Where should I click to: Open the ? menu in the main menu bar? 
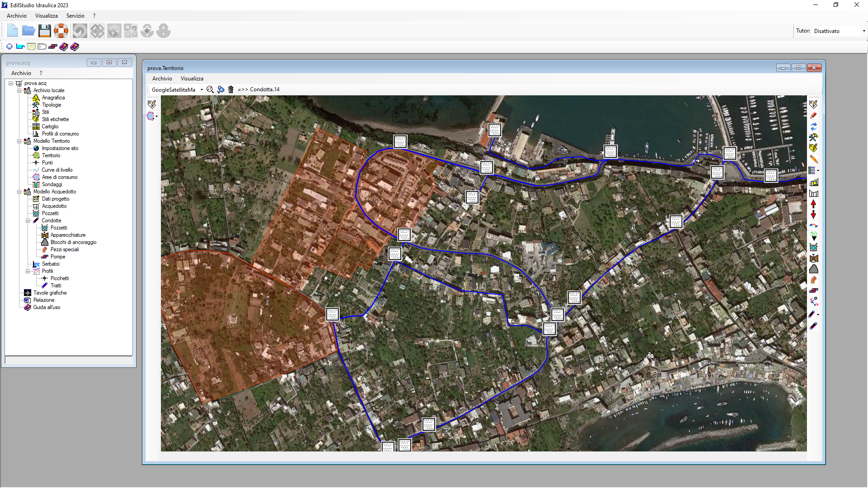tap(94, 16)
